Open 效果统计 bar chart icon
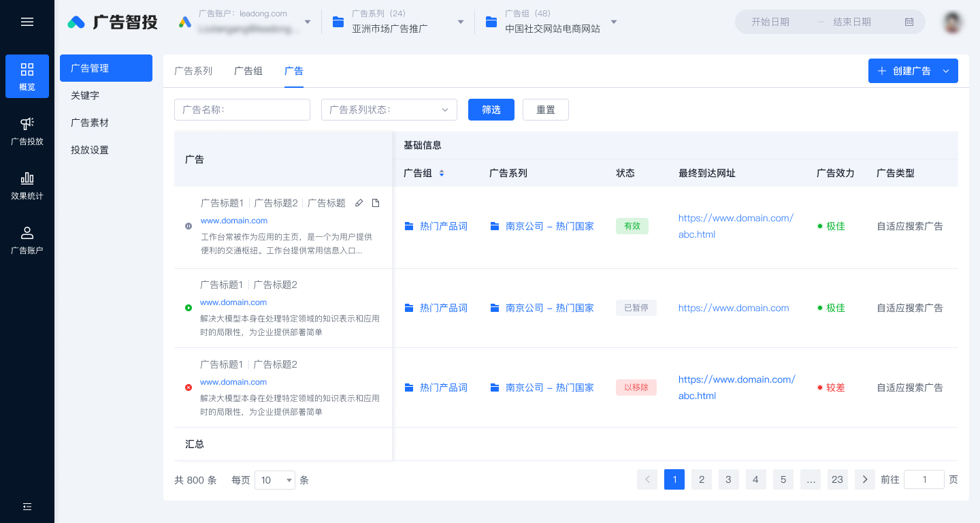This screenshot has width=980, height=523. click(27, 178)
